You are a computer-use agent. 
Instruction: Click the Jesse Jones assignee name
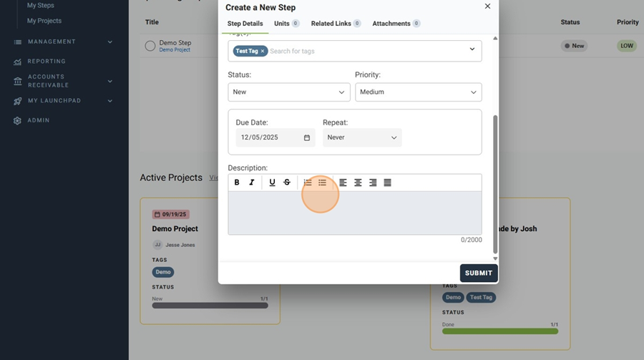pyautogui.click(x=180, y=245)
